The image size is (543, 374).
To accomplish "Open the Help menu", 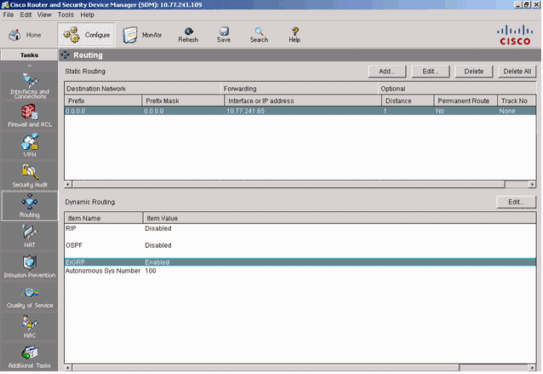I will pos(87,15).
